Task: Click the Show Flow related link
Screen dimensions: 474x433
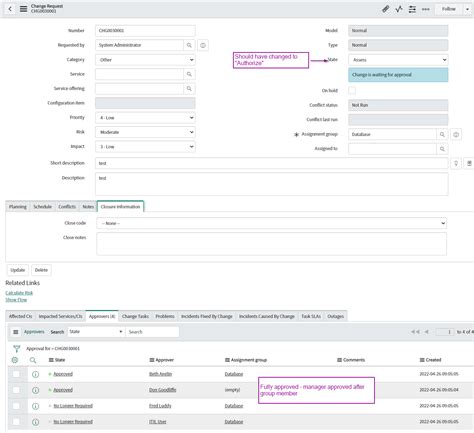Action: tap(16, 300)
